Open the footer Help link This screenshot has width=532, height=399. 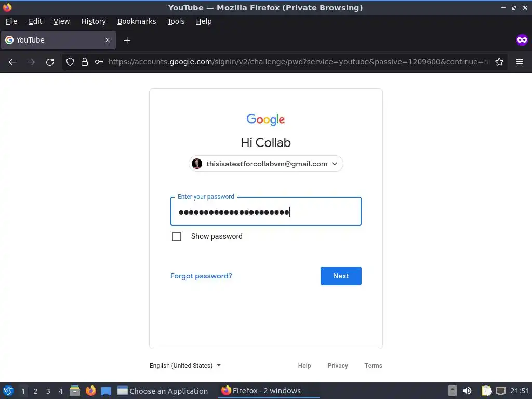click(304, 365)
